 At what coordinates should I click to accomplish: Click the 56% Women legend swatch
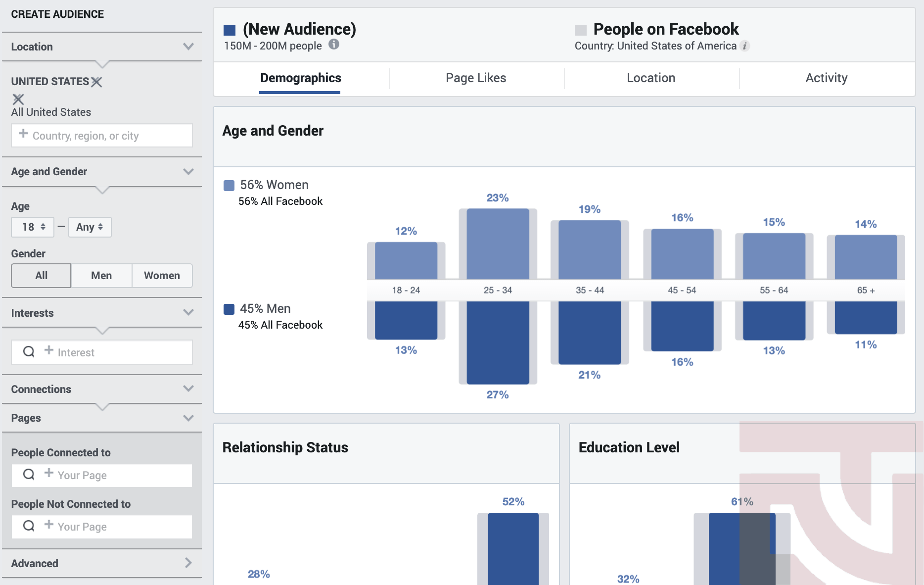pyautogui.click(x=229, y=186)
